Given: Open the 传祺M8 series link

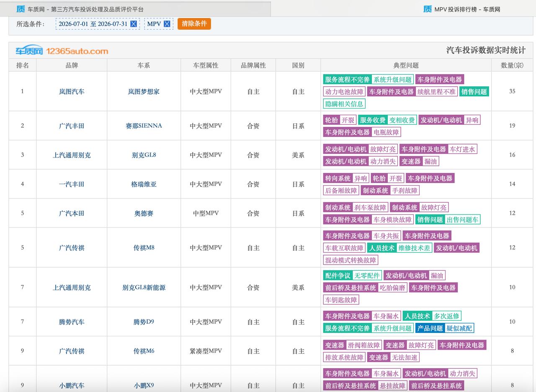Looking at the screenshot, I should point(144,248).
